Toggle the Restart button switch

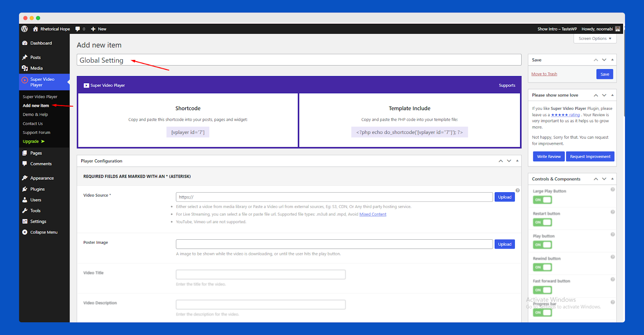pos(542,222)
